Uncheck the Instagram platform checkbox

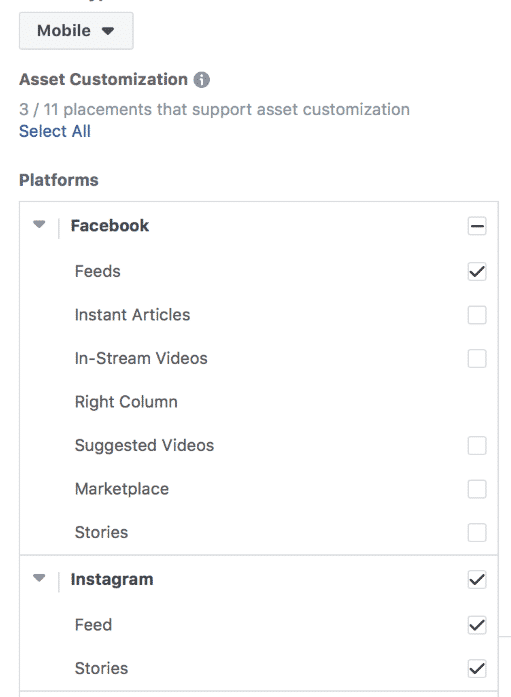click(477, 580)
